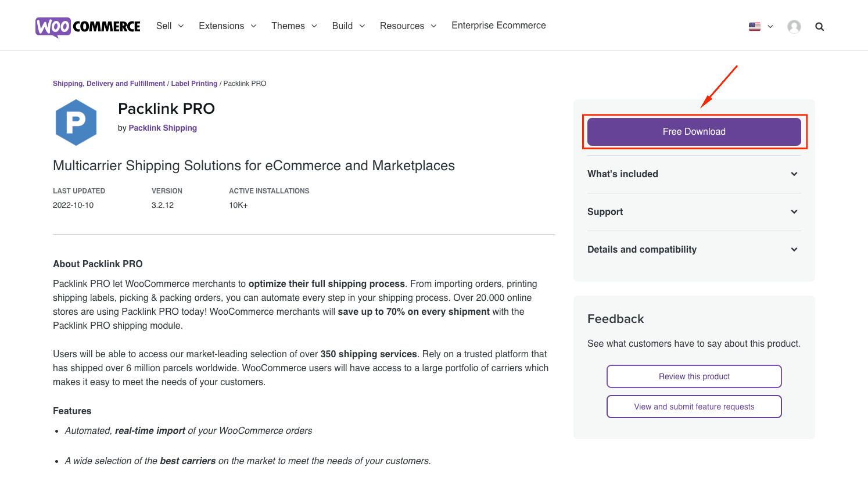Open View and submit feature requests

click(x=694, y=407)
